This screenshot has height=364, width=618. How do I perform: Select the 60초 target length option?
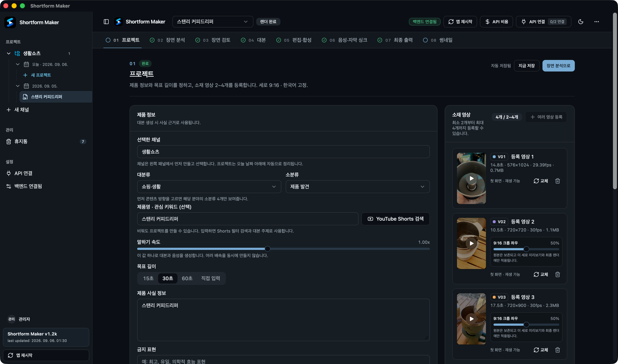(187, 278)
